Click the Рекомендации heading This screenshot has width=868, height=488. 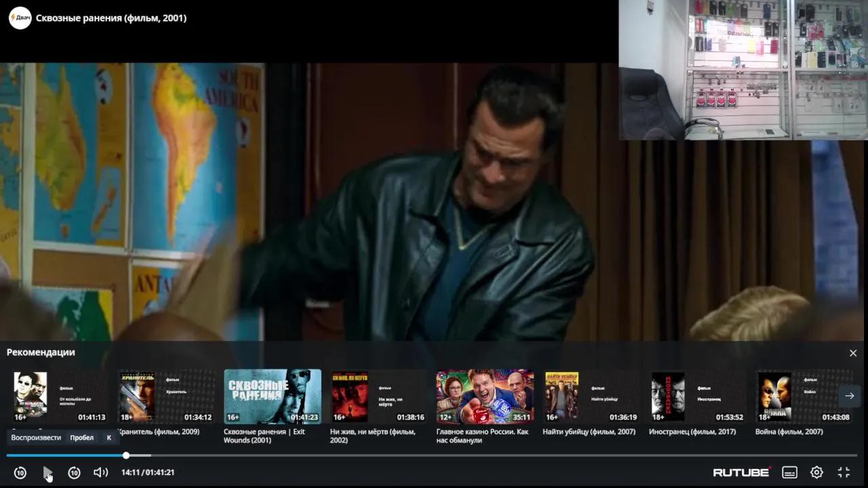click(x=41, y=352)
